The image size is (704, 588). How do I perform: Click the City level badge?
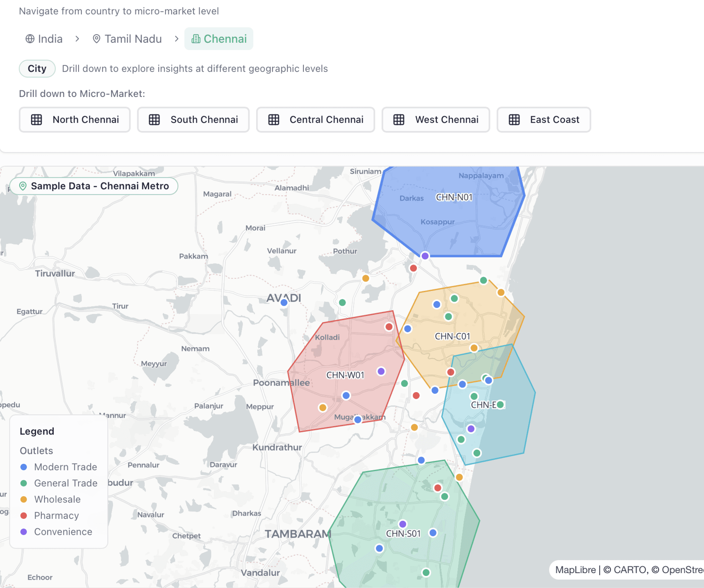tap(37, 69)
